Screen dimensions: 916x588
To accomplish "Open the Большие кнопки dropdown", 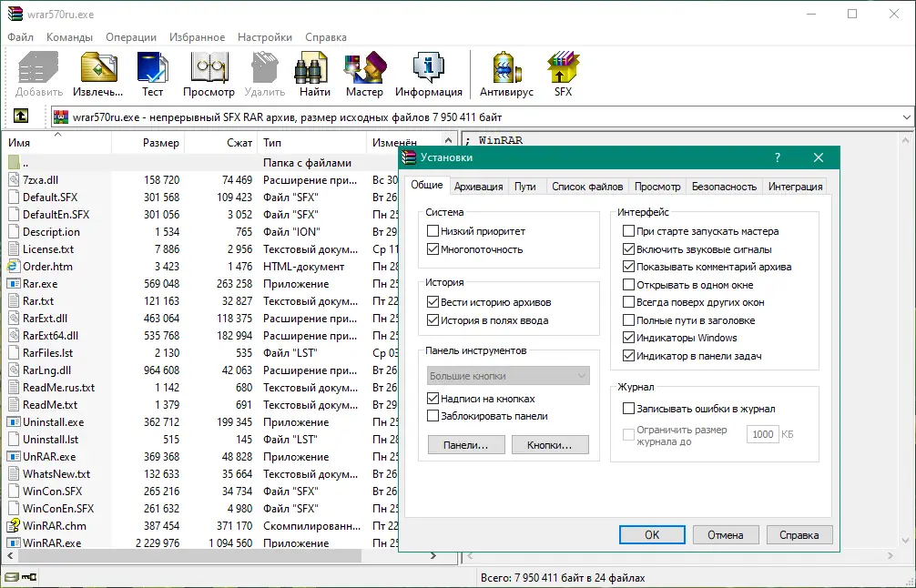I will pyautogui.click(x=508, y=376).
